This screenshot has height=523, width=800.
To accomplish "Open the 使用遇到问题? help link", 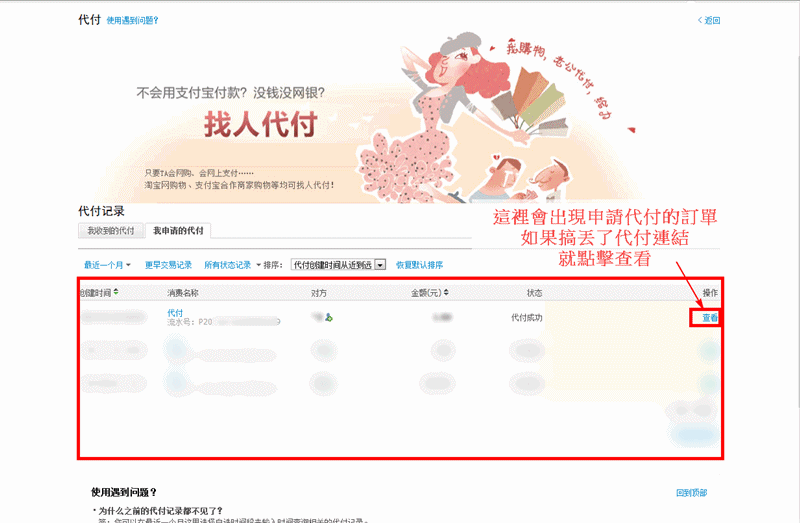I will click(132, 20).
